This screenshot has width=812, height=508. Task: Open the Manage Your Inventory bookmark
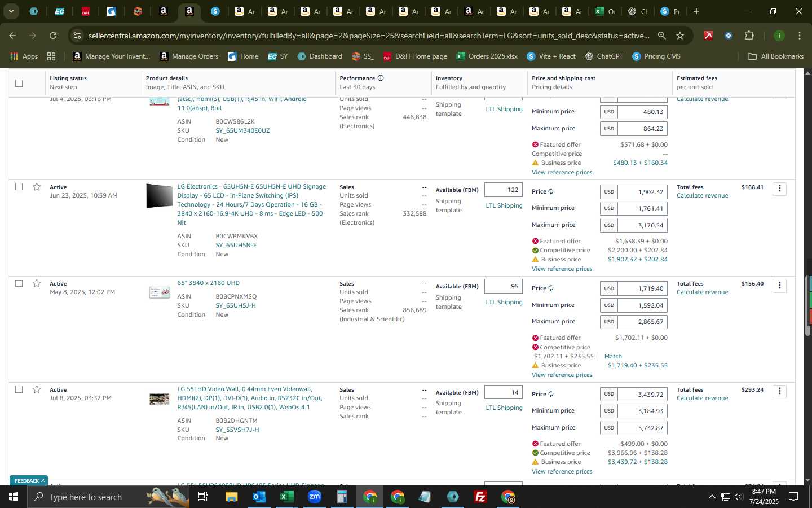click(x=112, y=56)
